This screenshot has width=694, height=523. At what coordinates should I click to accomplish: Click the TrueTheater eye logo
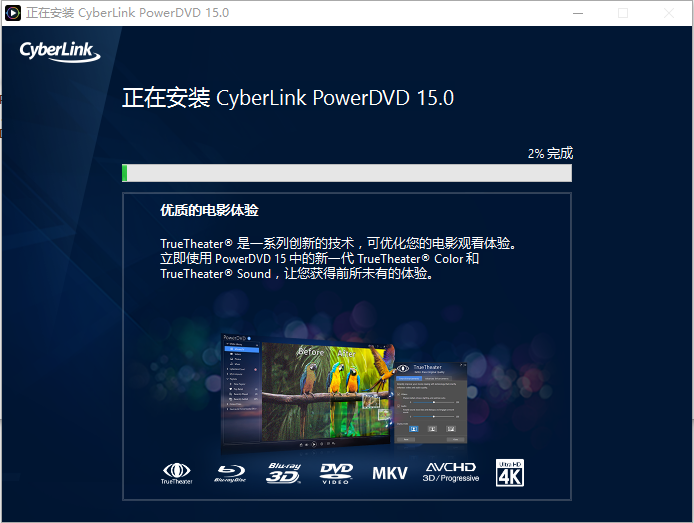176,471
